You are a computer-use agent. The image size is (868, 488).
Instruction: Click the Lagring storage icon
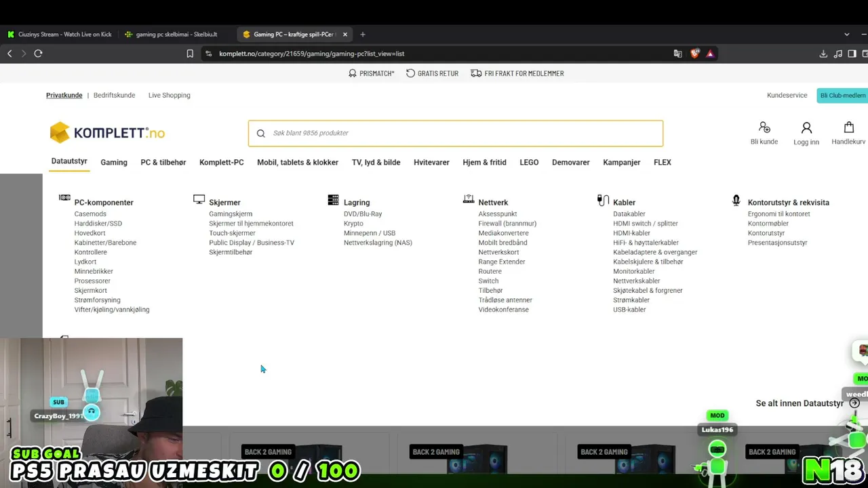pos(333,199)
